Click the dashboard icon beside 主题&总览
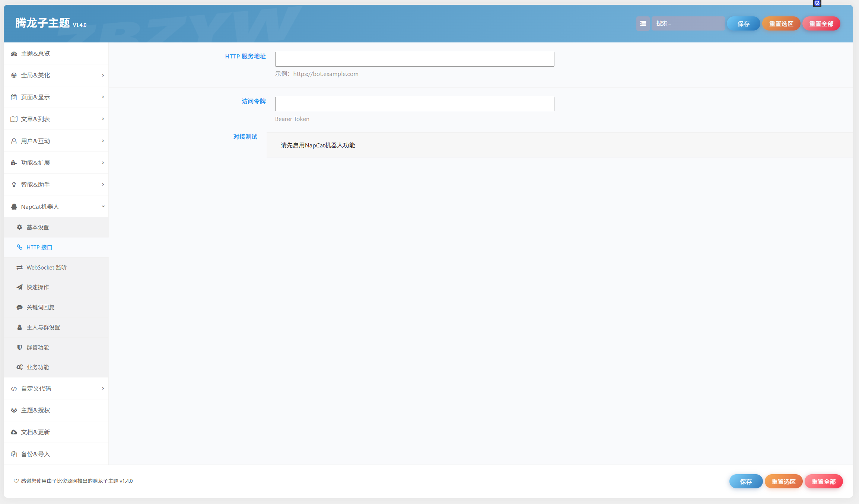This screenshot has width=859, height=504. coord(14,54)
